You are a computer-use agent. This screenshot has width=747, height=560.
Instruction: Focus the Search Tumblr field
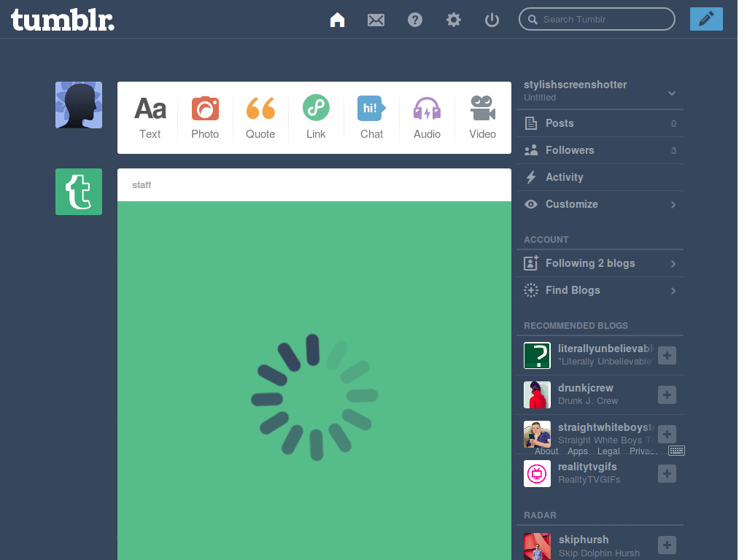point(597,19)
